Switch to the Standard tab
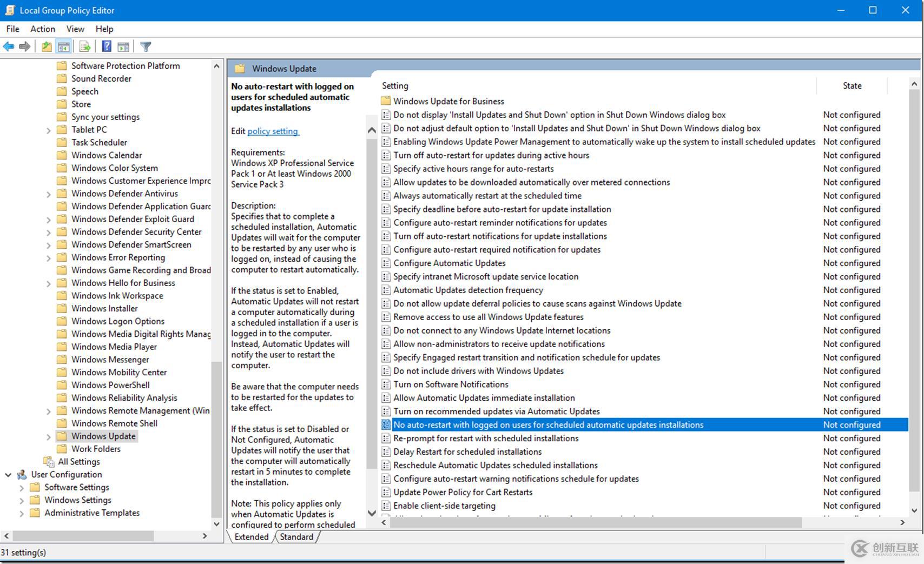The image size is (924, 564). click(x=296, y=537)
